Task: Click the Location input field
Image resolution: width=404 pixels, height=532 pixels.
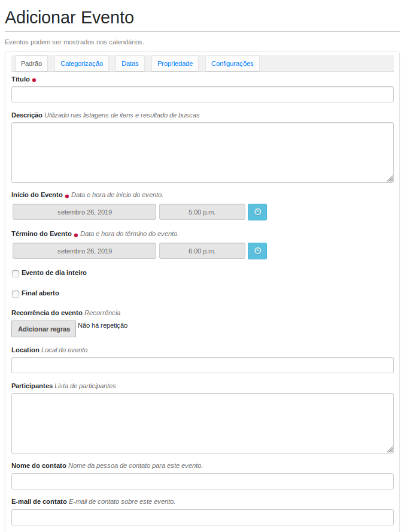Action: tap(202, 365)
